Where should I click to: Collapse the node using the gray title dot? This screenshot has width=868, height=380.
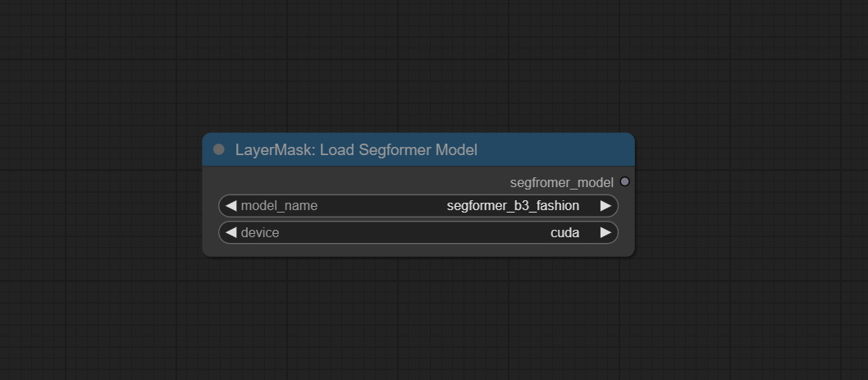tap(218, 149)
